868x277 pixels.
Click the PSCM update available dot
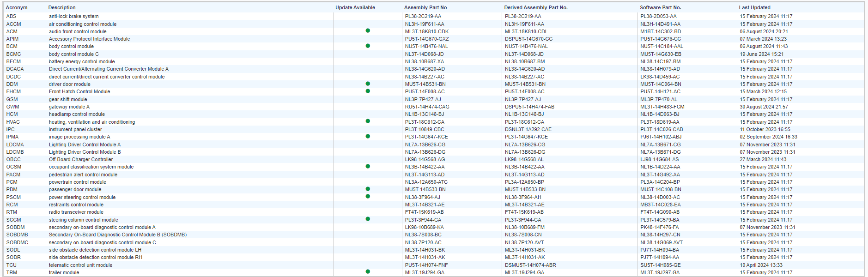click(x=368, y=196)
